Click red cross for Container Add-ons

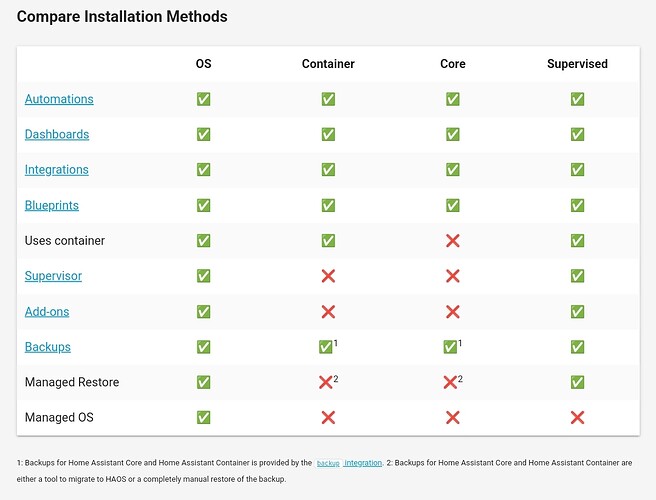point(328,312)
